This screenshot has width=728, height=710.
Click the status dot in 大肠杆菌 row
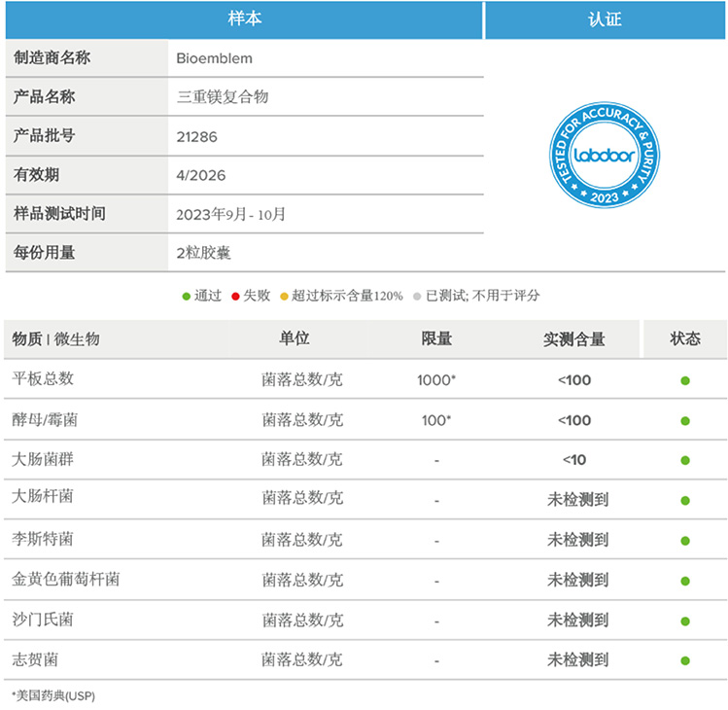pyautogui.click(x=685, y=500)
